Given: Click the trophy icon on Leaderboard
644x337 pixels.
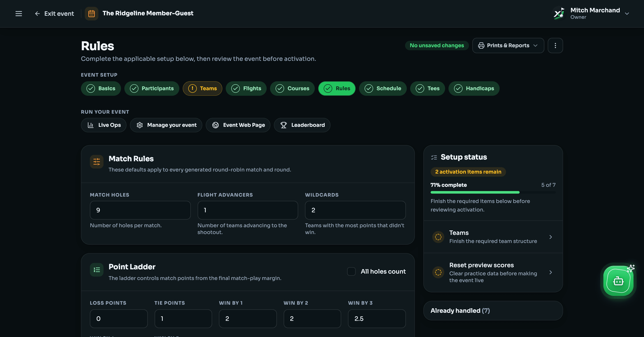Looking at the screenshot, I should click(x=283, y=125).
